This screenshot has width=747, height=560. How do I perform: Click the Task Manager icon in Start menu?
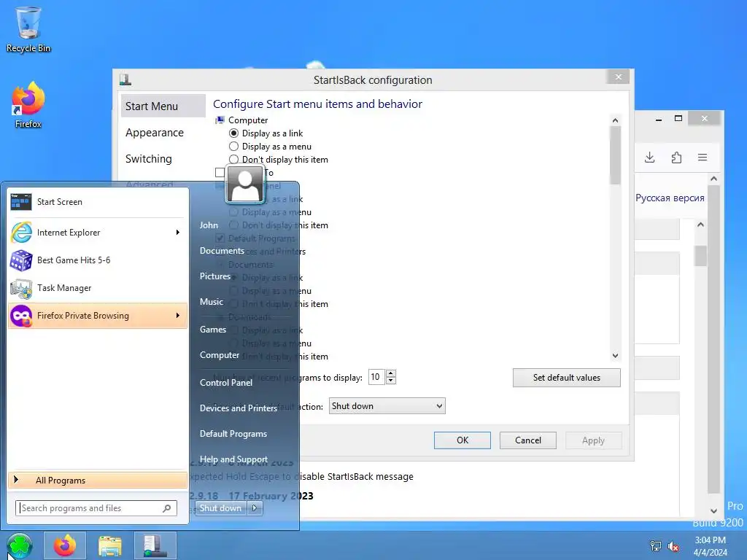(21, 287)
